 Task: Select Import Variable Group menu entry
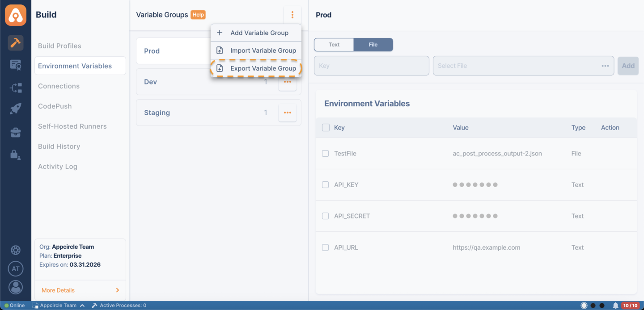[x=263, y=50]
